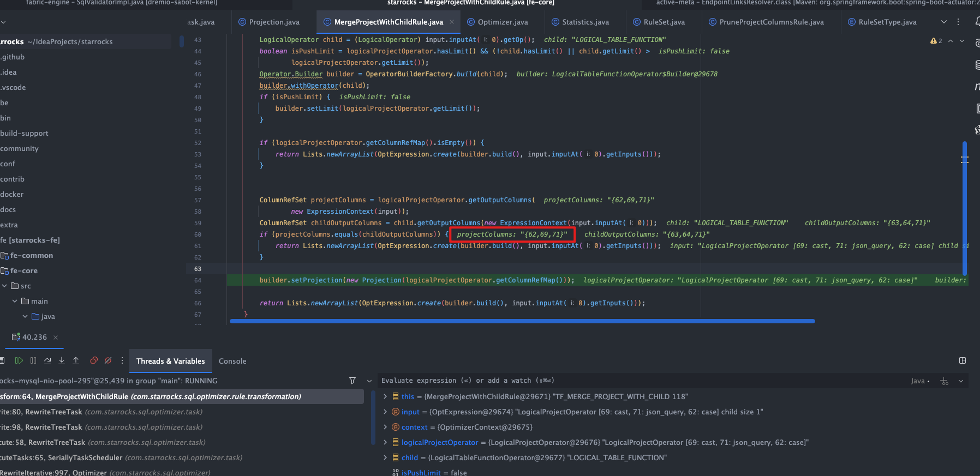Viewport: 980px width, 476px height.
Task: Go to next highlighted problem arrow
Action: [962, 41]
